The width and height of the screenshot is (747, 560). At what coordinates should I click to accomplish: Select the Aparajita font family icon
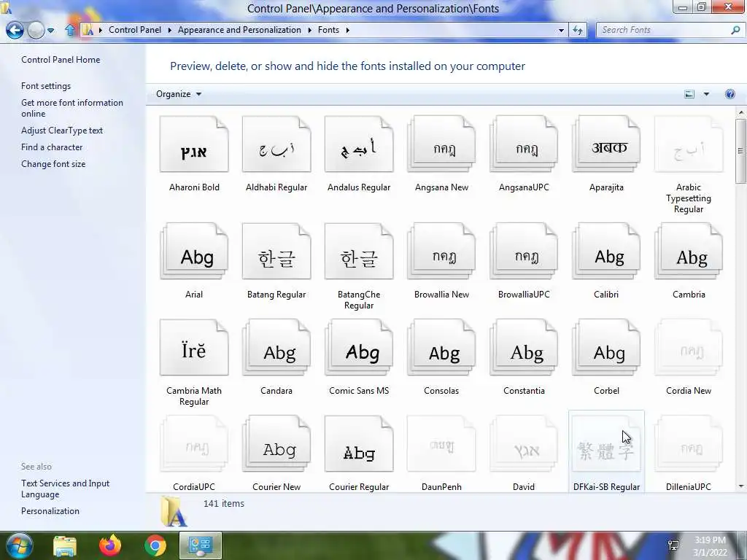(606, 145)
